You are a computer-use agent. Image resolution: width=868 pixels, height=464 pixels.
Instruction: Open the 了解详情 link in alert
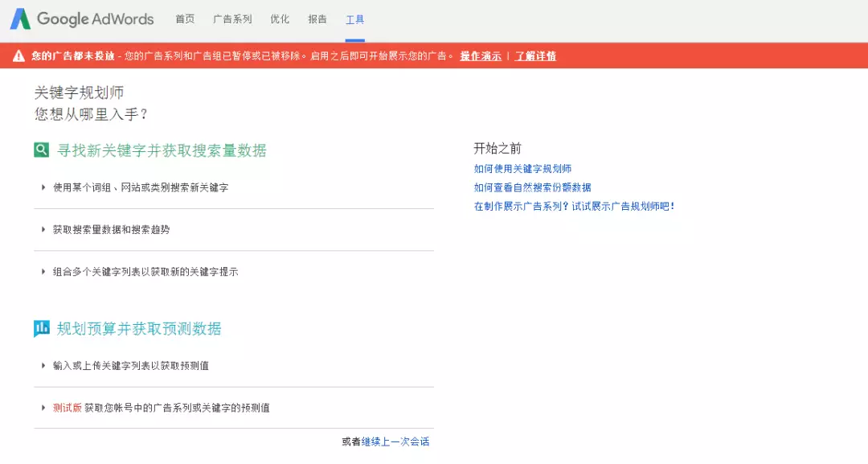(x=535, y=56)
